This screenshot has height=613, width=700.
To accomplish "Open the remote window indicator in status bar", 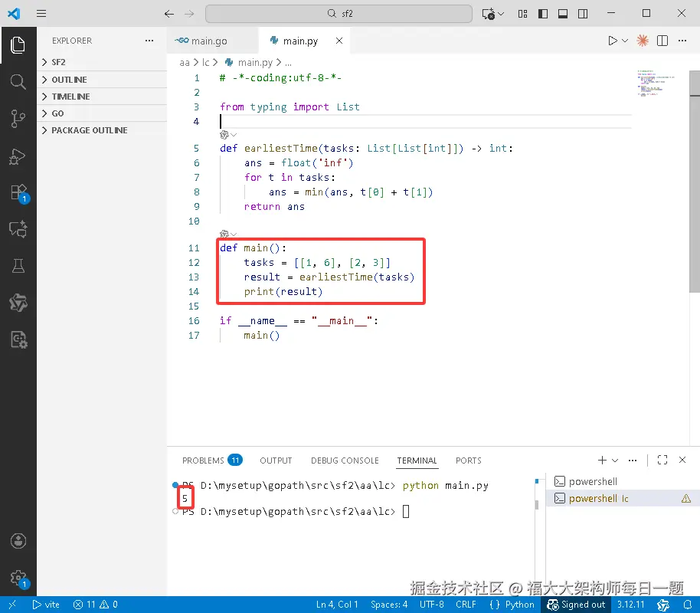I will click(x=12, y=605).
